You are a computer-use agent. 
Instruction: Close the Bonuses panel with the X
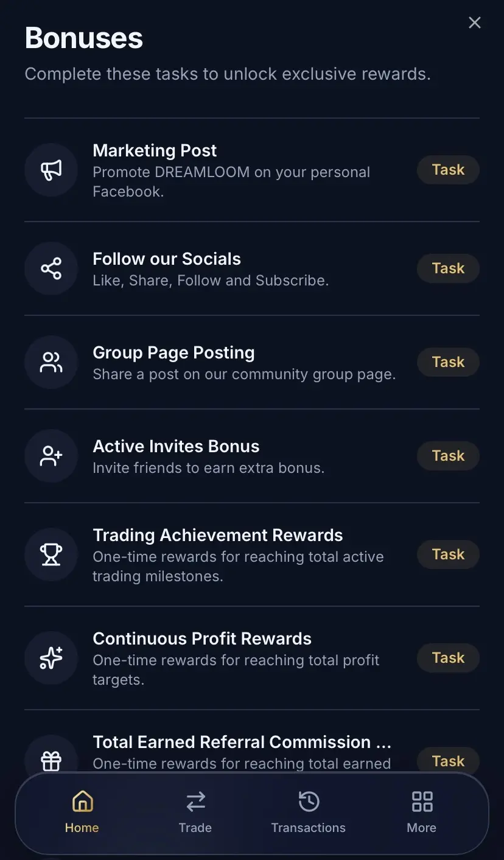coord(475,23)
